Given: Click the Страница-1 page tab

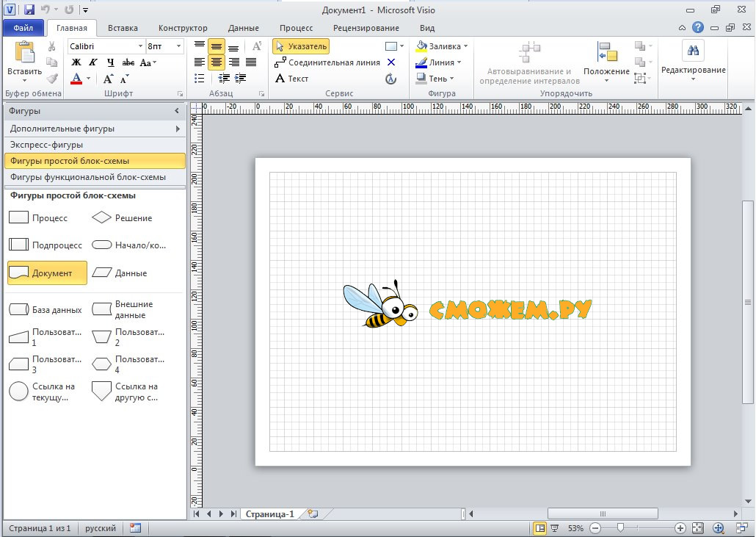Looking at the screenshot, I should [x=269, y=513].
